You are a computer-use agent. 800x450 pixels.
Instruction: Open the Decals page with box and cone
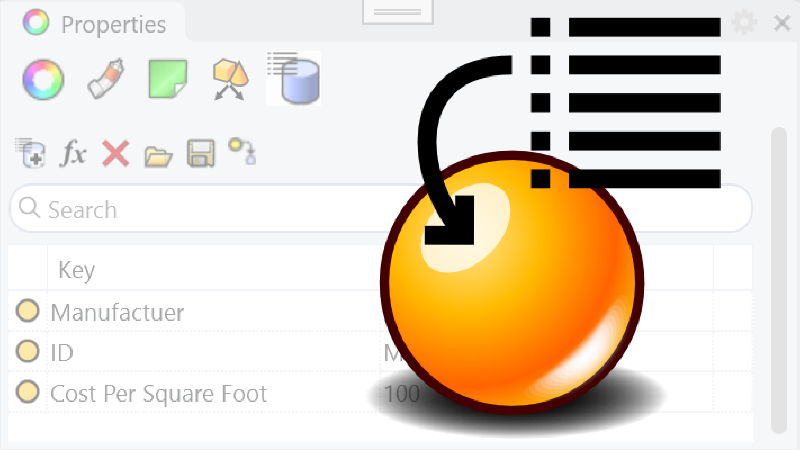[x=231, y=79]
